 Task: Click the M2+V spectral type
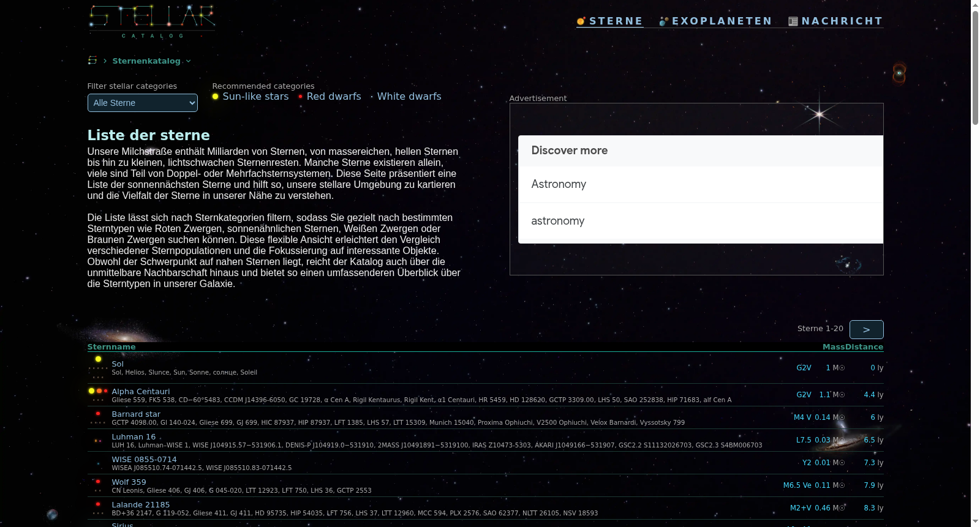coord(801,508)
